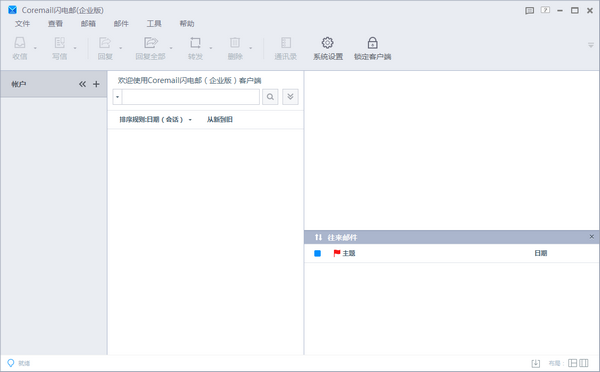Open the search scope dropdown arrow
The height and width of the screenshot is (372, 600).
point(117,97)
